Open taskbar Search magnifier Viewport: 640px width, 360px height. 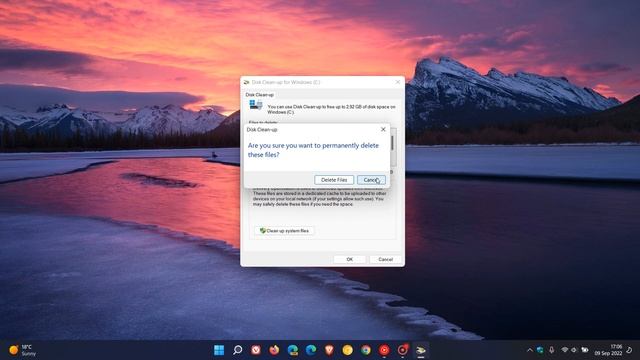click(x=238, y=350)
